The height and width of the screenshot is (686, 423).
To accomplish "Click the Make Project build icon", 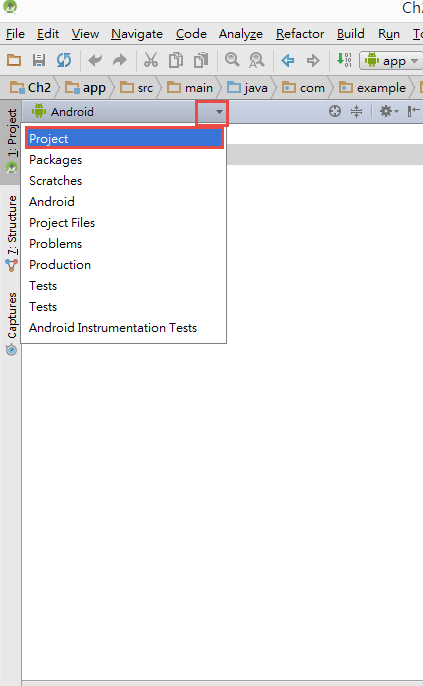I will click(344, 60).
